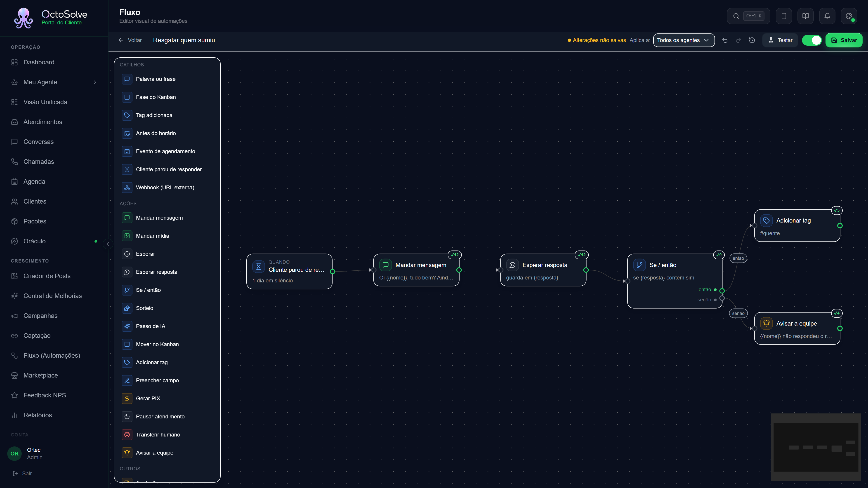868x488 pixels.
Task: Open Relatórios in the sidebar
Action: 54,415
